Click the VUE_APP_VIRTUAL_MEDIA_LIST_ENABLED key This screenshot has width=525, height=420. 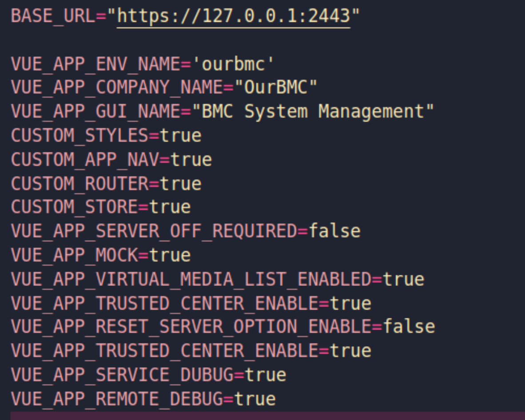tap(191, 279)
